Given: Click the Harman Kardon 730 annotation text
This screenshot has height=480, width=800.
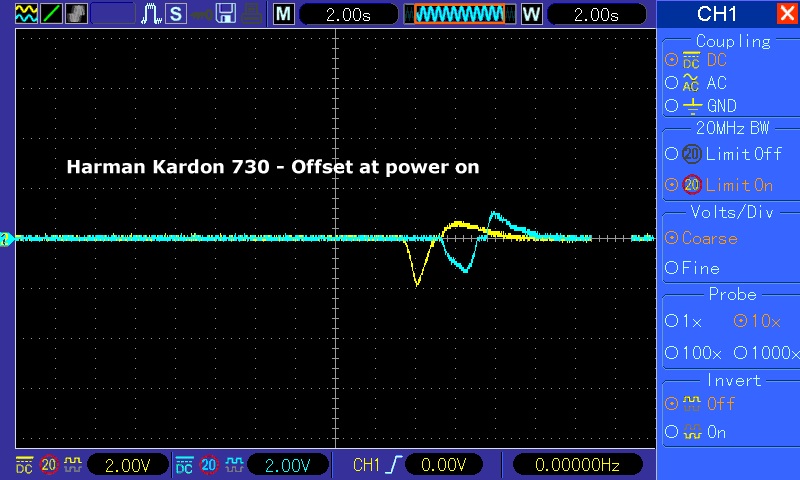Looking at the screenshot, I should [273, 167].
